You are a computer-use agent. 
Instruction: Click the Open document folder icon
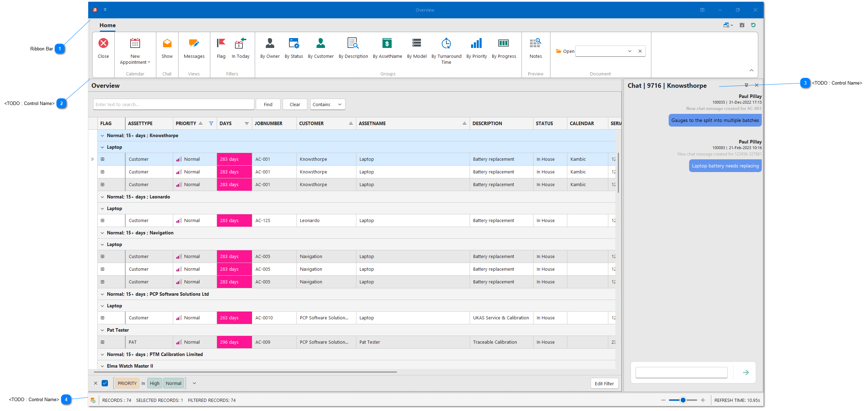(559, 51)
